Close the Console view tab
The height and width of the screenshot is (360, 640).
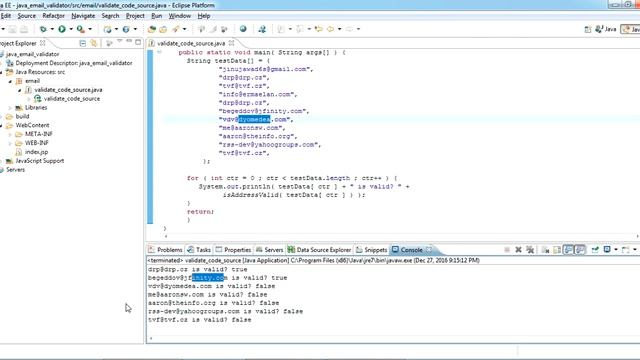coord(429,249)
